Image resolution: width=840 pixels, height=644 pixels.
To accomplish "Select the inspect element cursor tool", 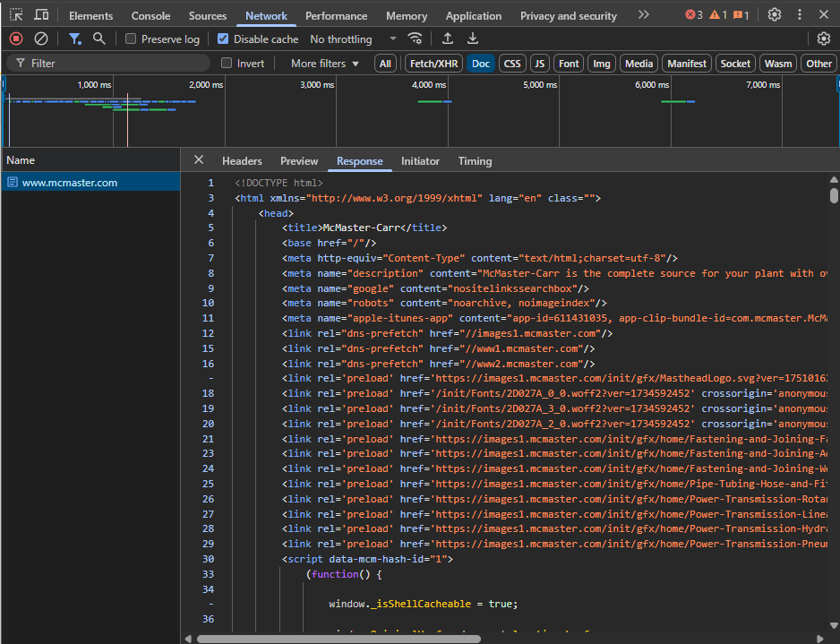I will coord(15,14).
